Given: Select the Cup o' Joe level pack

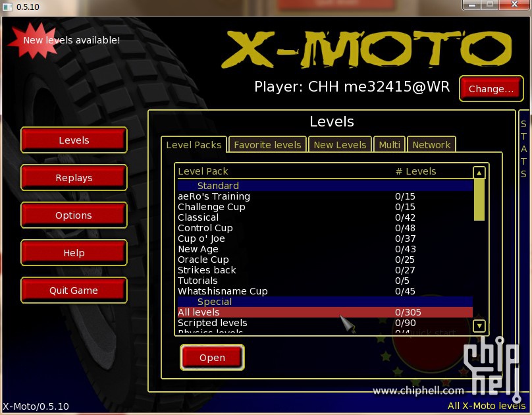Looking at the screenshot, I should tap(325, 238).
